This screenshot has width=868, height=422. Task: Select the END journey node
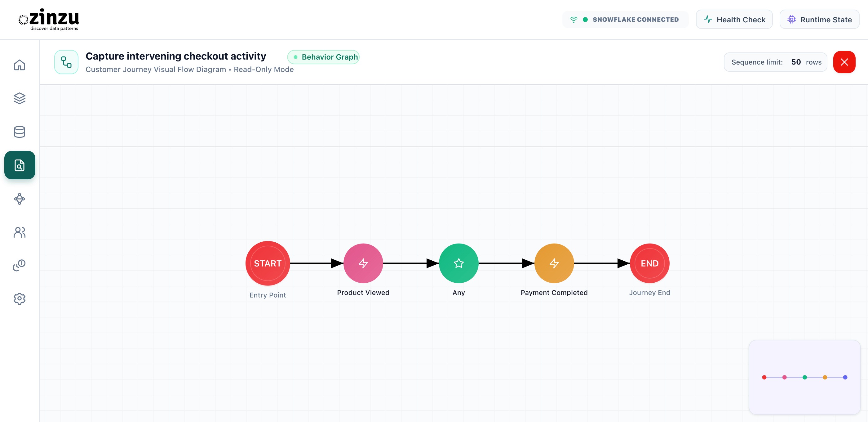[x=650, y=263]
